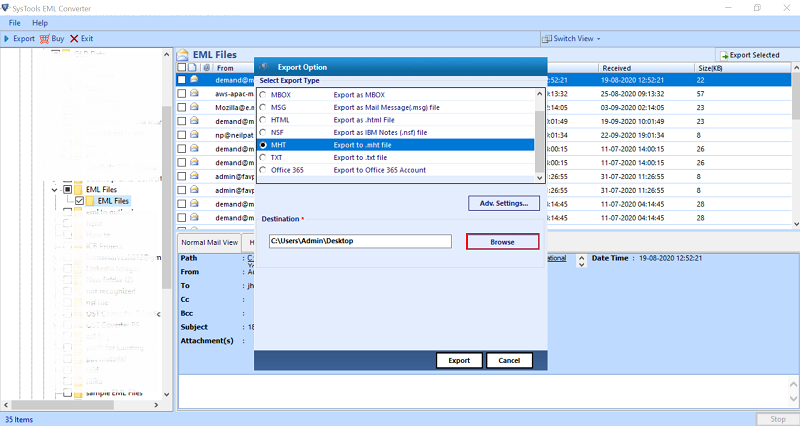Uncheck the EML Files subfolder checkbox

tap(80, 201)
